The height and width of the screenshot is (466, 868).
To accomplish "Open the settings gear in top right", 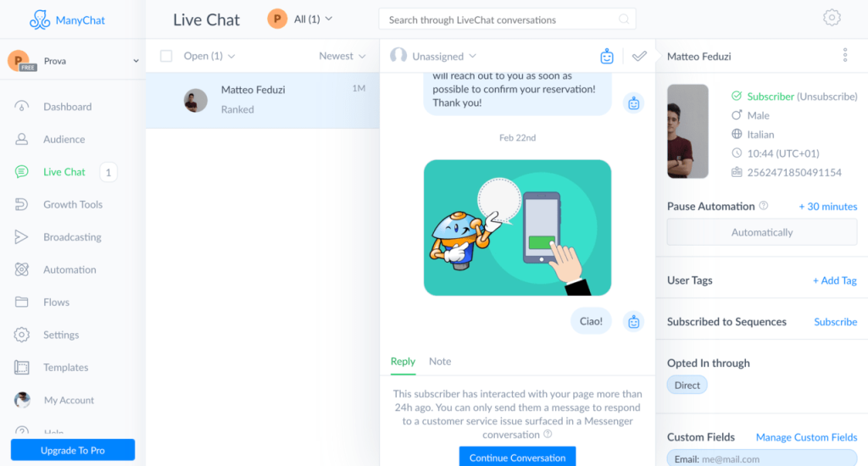I will pyautogui.click(x=831, y=18).
